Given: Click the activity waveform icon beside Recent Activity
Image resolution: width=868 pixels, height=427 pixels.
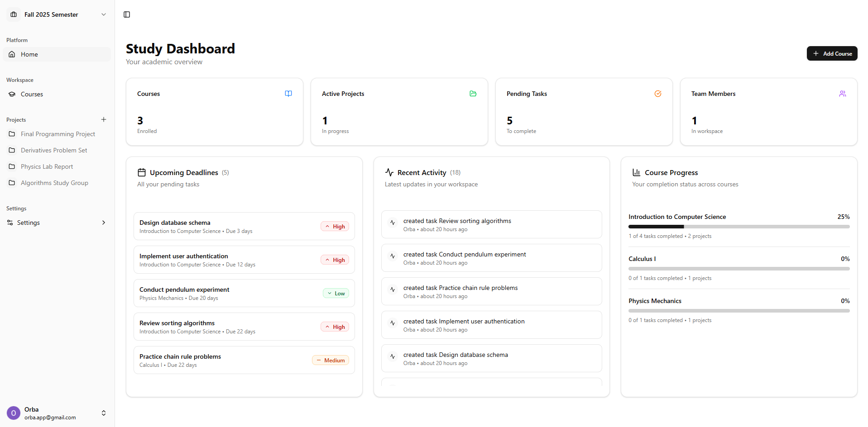Looking at the screenshot, I should (x=388, y=172).
